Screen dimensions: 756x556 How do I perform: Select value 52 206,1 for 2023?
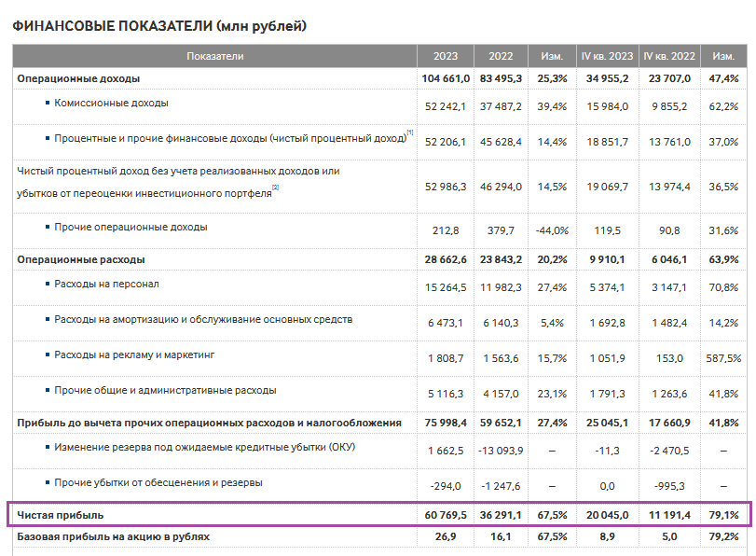pos(446,142)
